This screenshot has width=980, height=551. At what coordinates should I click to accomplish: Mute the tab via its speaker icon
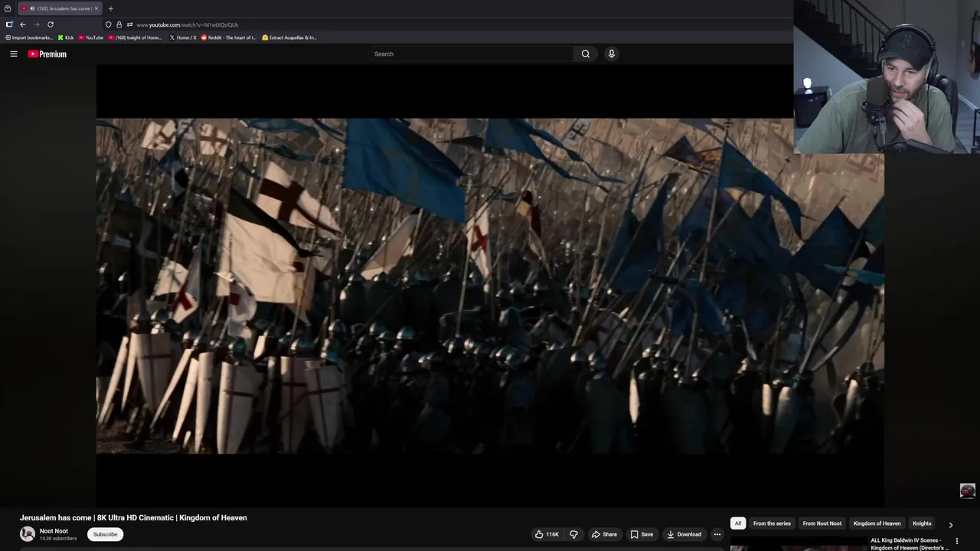(32, 8)
